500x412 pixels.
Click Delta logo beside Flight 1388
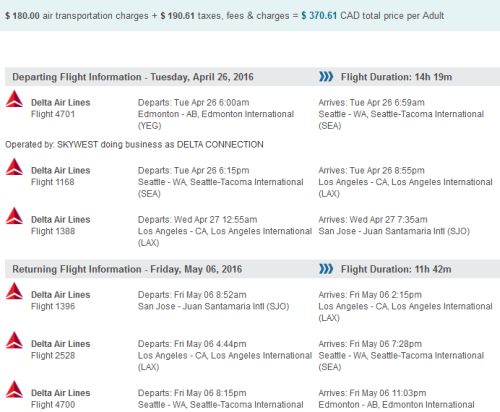click(14, 216)
